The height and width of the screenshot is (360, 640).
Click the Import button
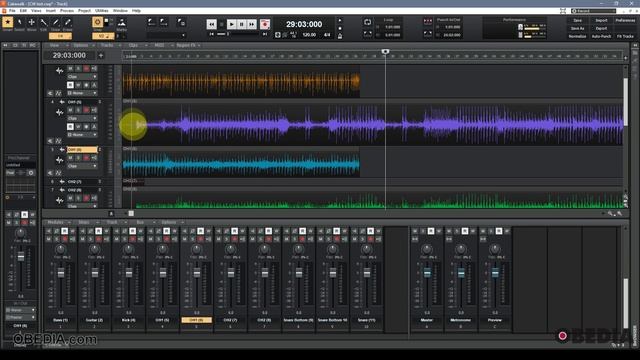coord(601,20)
